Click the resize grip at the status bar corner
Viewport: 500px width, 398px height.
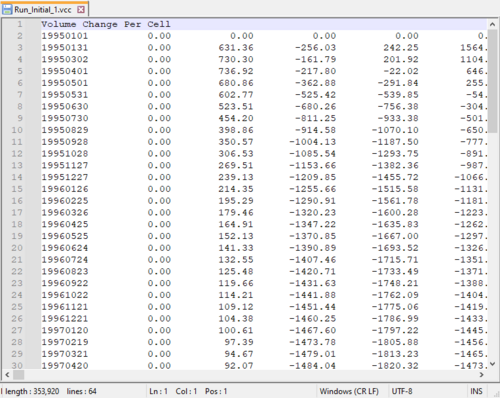[x=496, y=394]
